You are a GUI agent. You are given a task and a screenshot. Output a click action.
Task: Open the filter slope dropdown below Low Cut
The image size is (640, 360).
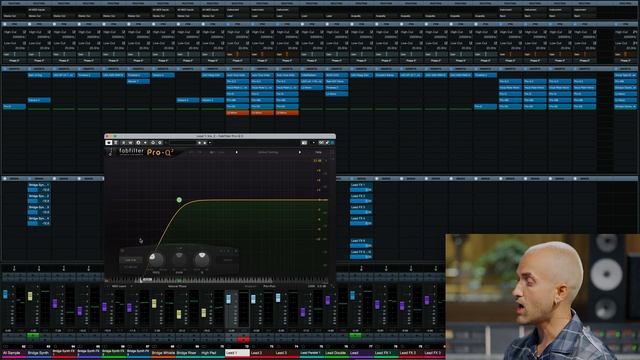pyautogui.click(x=131, y=267)
